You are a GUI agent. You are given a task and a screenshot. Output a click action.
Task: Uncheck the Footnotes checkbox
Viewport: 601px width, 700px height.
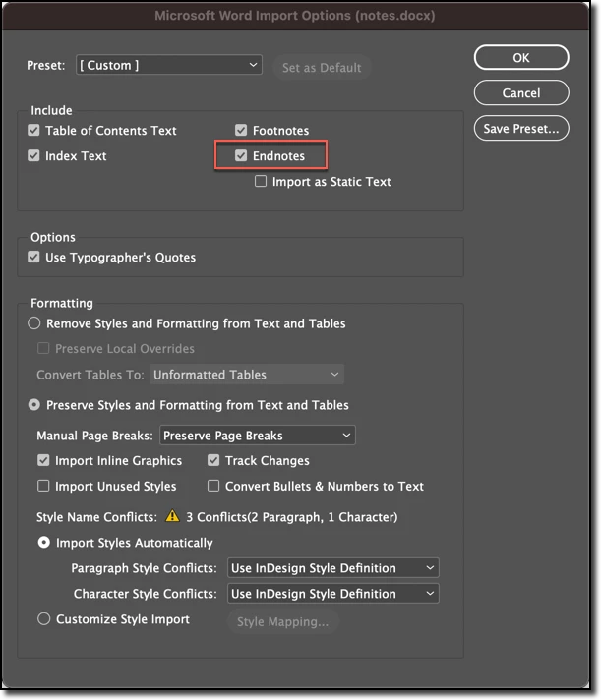(x=241, y=131)
